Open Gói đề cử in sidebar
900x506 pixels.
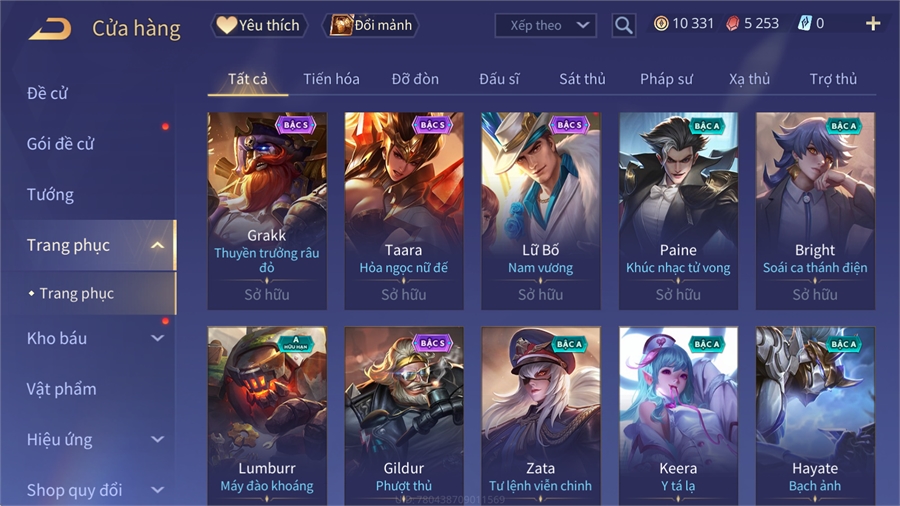tap(61, 144)
